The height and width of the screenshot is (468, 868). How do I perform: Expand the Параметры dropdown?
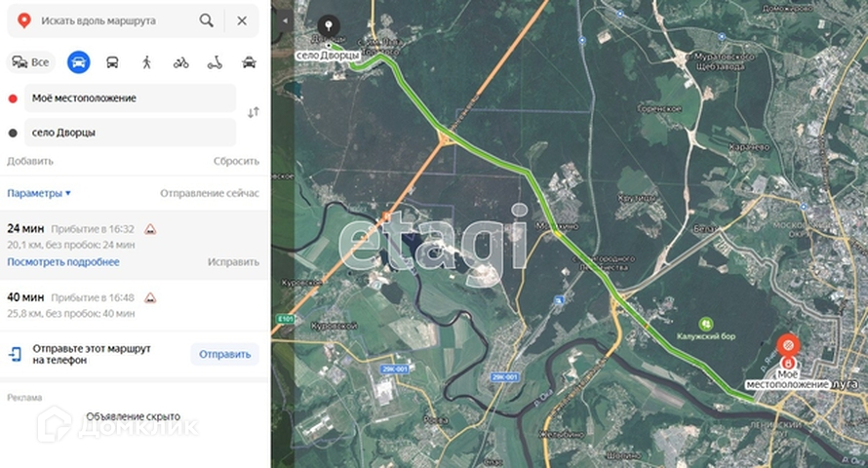pos(39,193)
